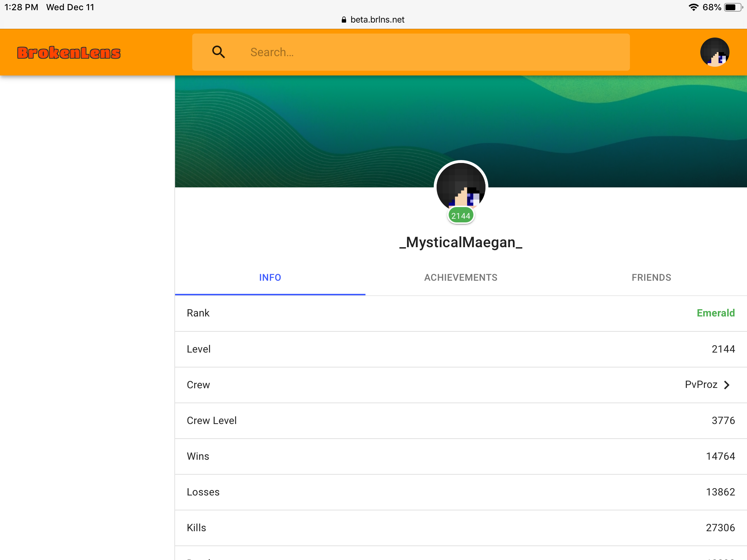Tap the Wi-Fi status icon
Screen dimensions: 747x560
[x=693, y=7]
